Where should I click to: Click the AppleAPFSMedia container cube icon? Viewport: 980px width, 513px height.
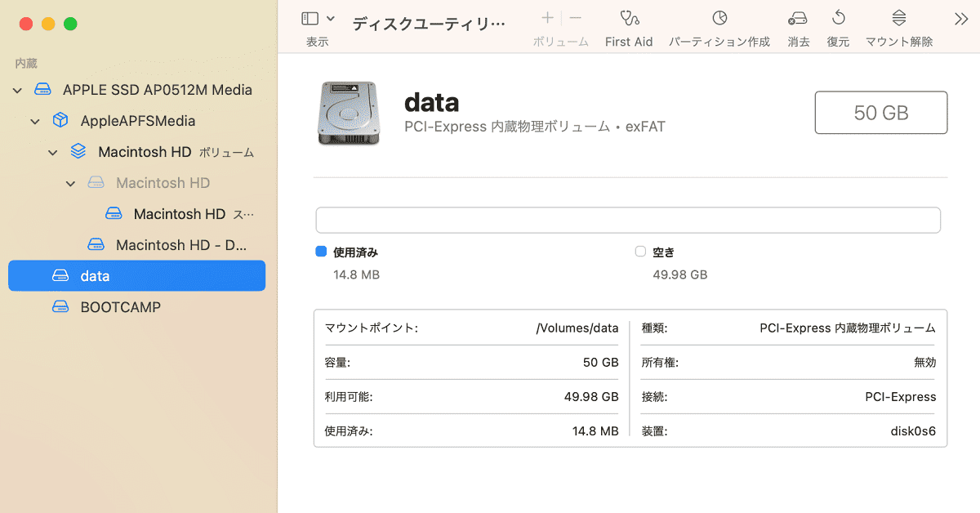[60, 121]
